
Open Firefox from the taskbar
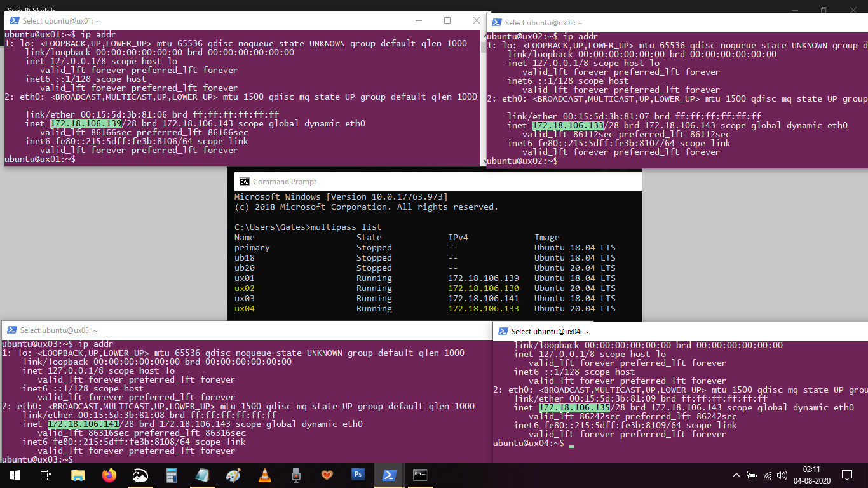click(109, 475)
